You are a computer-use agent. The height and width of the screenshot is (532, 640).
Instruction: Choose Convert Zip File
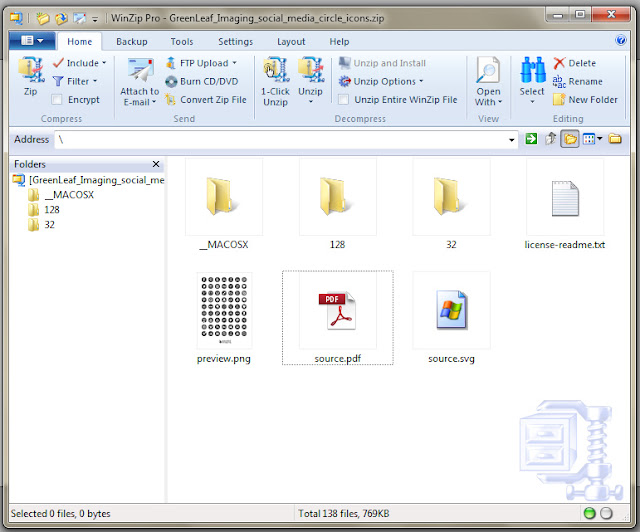[x=206, y=100]
